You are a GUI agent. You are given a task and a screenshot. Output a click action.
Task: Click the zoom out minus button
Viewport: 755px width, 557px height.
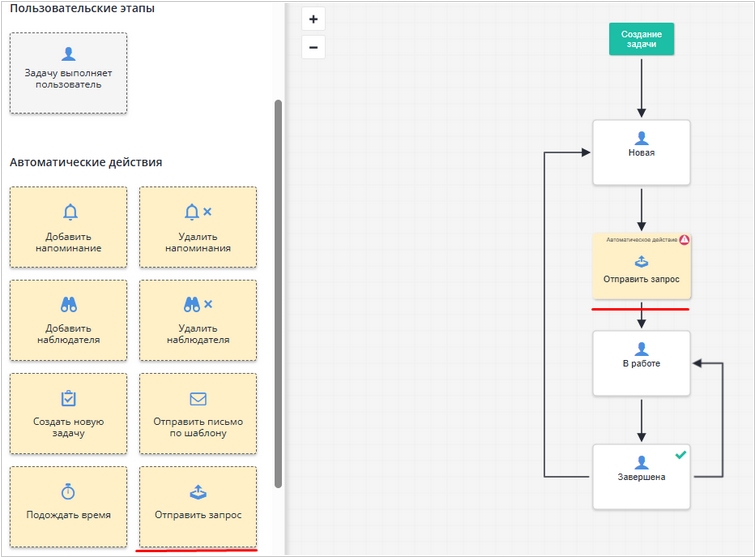pyautogui.click(x=313, y=47)
